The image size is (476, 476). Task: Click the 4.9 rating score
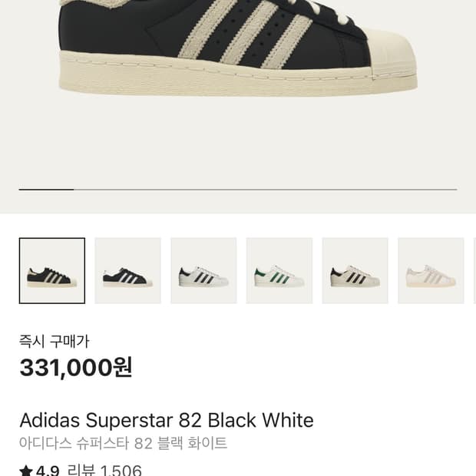point(48,471)
